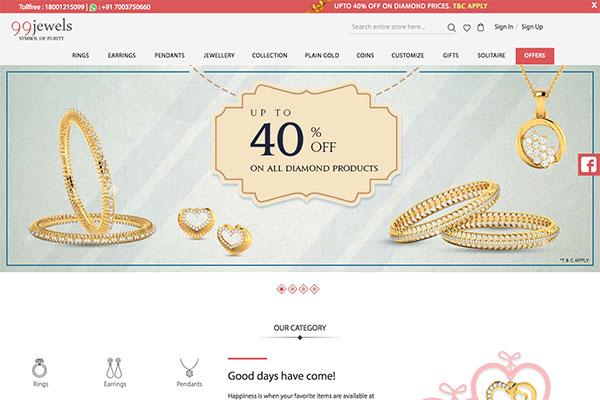
Task: Go to first banner slide indicator
Action: pyautogui.click(x=281, y=289)
